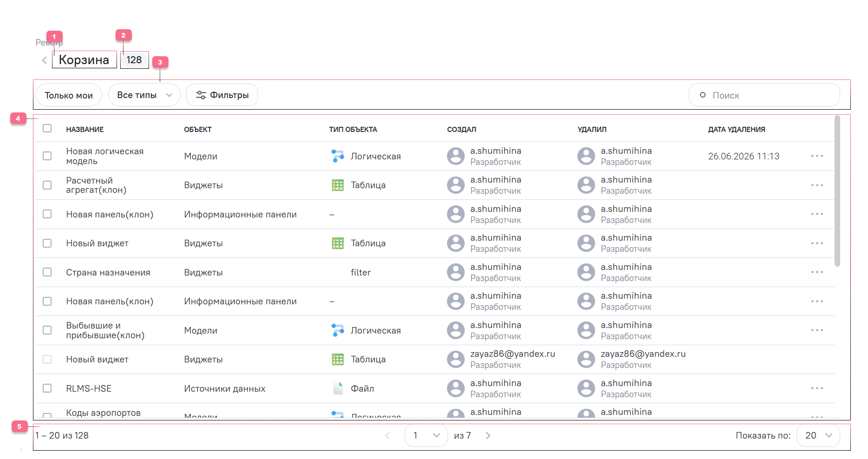Sort by the НАЗВАНИЕ column header
868x459 pixels.
click(x=85, y=130)
